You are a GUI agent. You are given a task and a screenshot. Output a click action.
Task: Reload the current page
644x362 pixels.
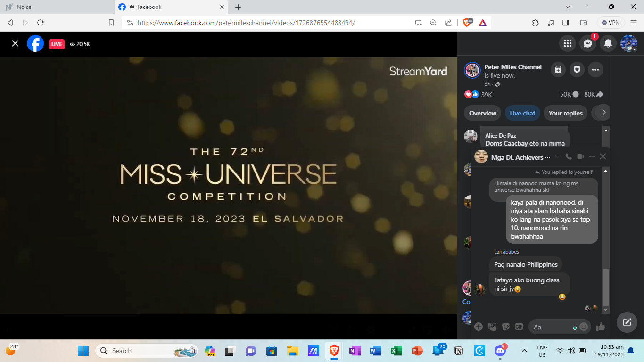click(41, 22)
